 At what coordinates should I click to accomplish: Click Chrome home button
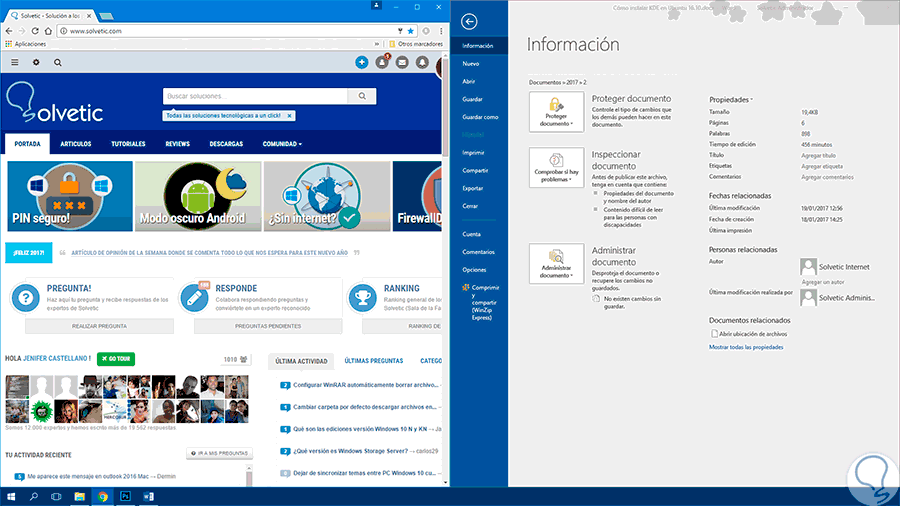[48, 31]
